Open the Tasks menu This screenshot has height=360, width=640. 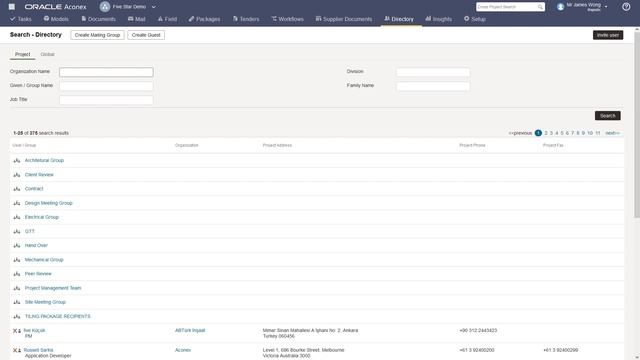coord(21,19)
